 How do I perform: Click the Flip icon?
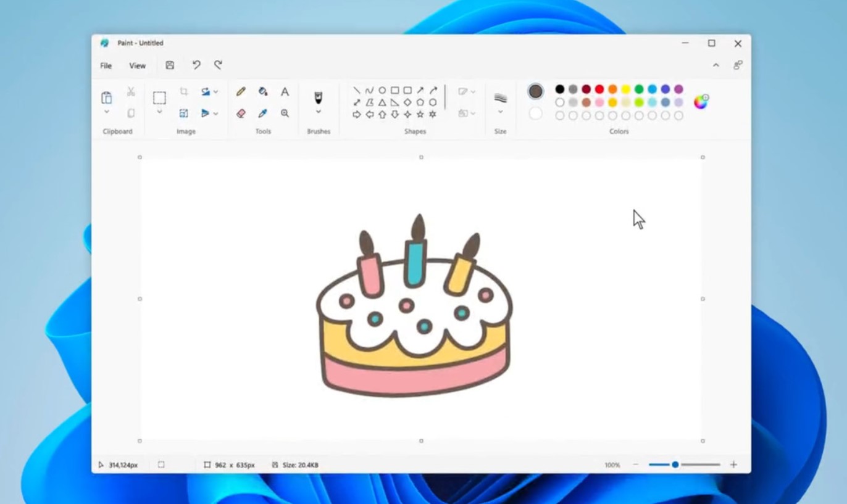[206, 113]
